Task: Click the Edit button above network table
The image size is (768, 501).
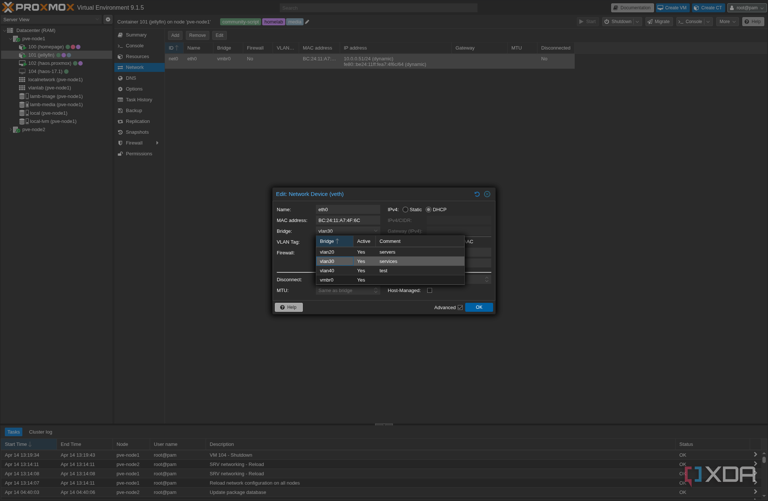Action: click(219, 35)
